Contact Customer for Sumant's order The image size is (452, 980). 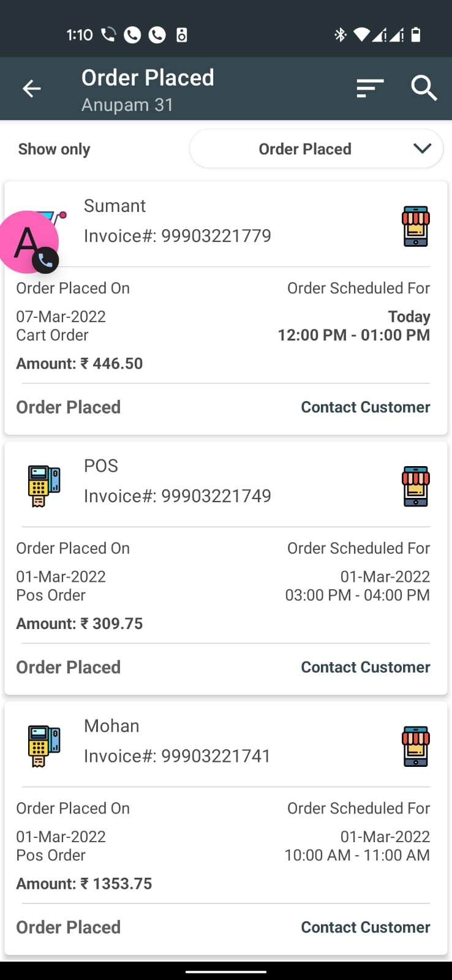point(365,407)
